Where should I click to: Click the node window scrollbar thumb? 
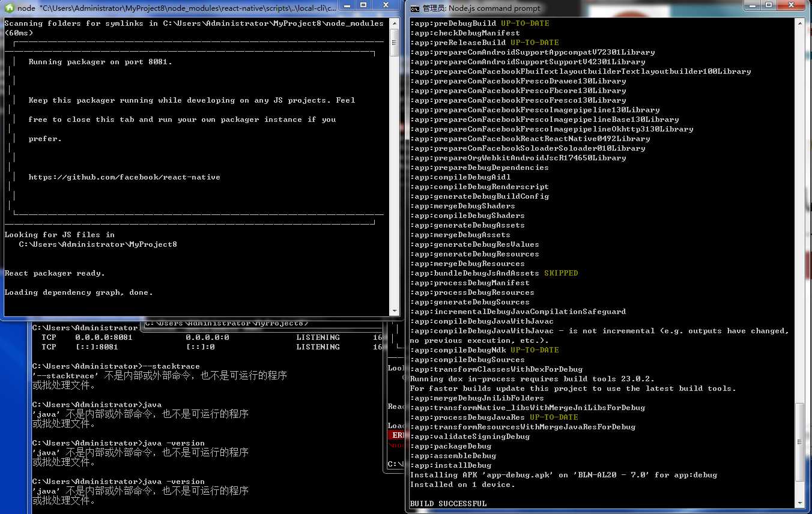coord(395,42)
